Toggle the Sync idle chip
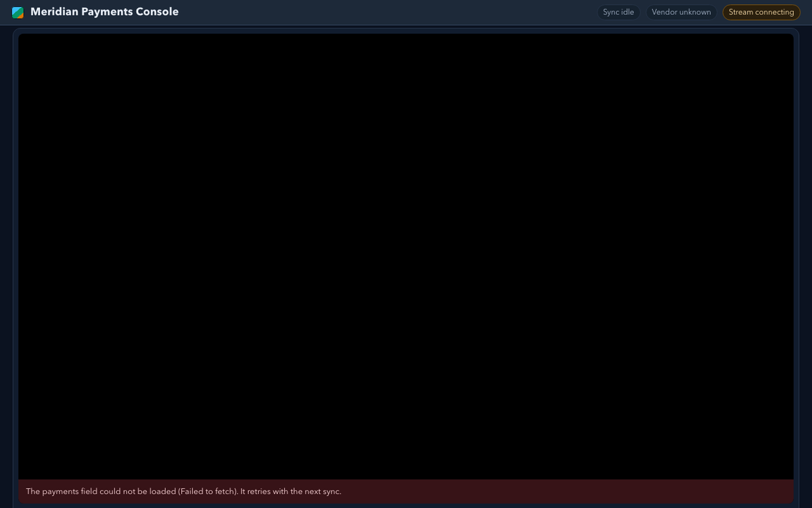 point(618,12)
